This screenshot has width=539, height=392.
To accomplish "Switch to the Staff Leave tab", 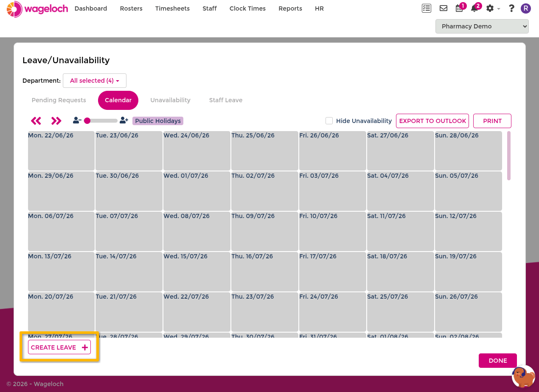I will pyautogui.click(x=226, y=100).
